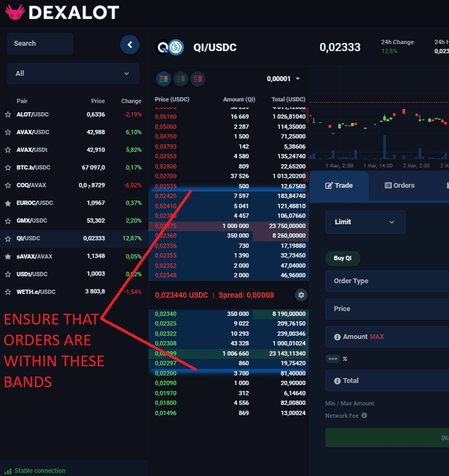This screenshot has width=449, height=476.
Task: Select the AVAX/USDC pair row
Action: pos(74,132)
